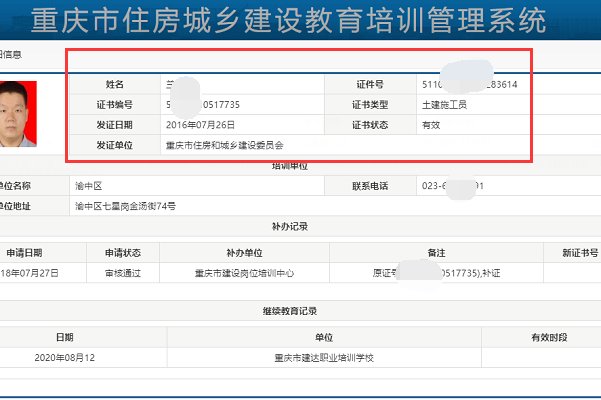Click the '单位' column header in education table
The width and height of the screenshot is (601, 400).
pos(324,337)
